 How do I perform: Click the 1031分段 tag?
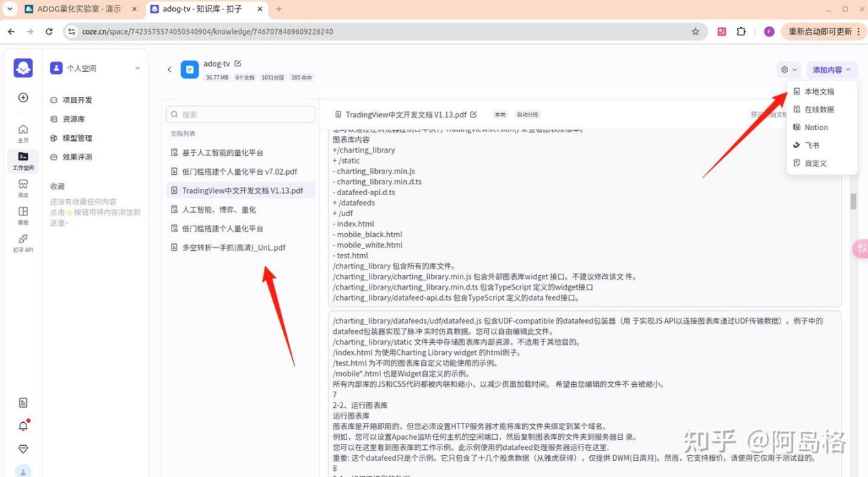[x=273, y=78]
